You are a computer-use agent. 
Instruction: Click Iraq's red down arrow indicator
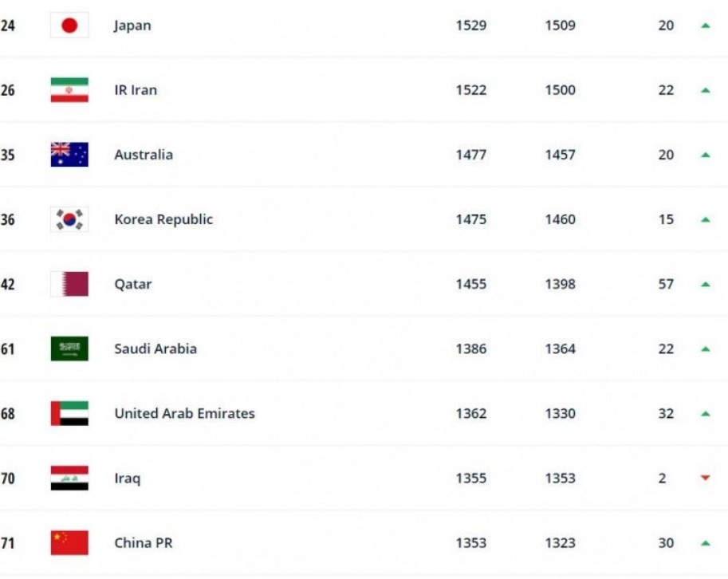705,479
